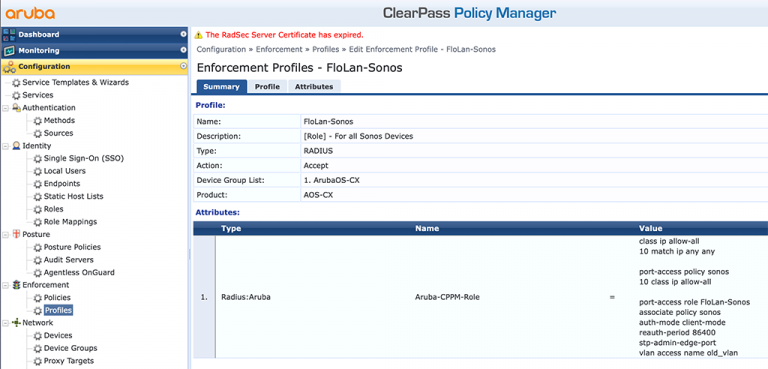Collapse the Network tree node
Viewport: 768px width, 369px height.
pyautogui.click(x=5, y=323)
